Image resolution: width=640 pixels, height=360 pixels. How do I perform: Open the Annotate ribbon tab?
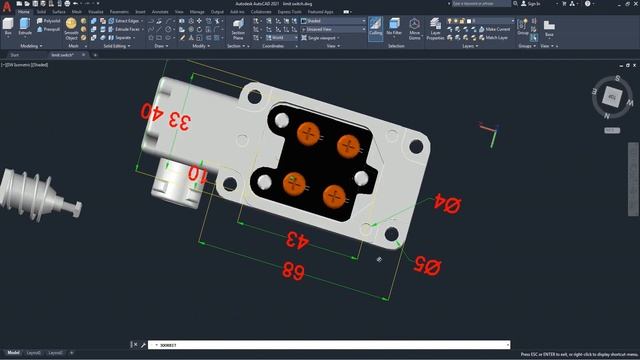click(x=160, y=12)
